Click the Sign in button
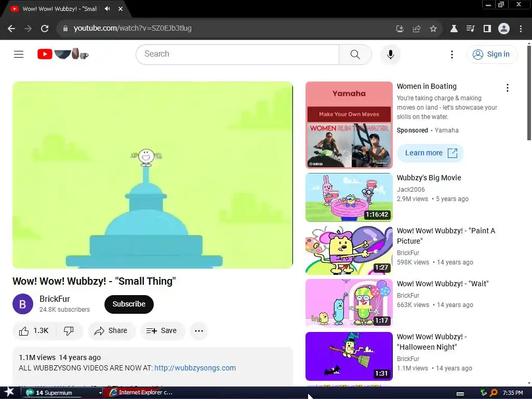 point(492,54)
